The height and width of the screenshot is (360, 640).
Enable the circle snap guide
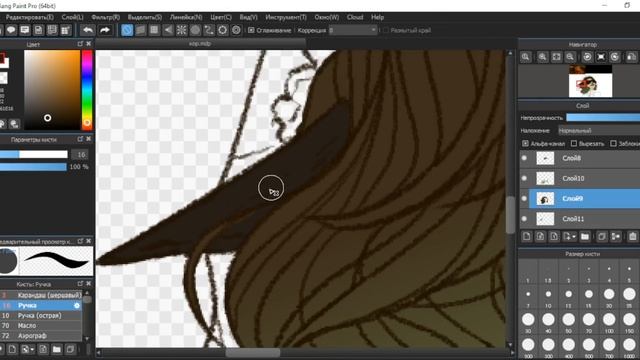[196, 30]
